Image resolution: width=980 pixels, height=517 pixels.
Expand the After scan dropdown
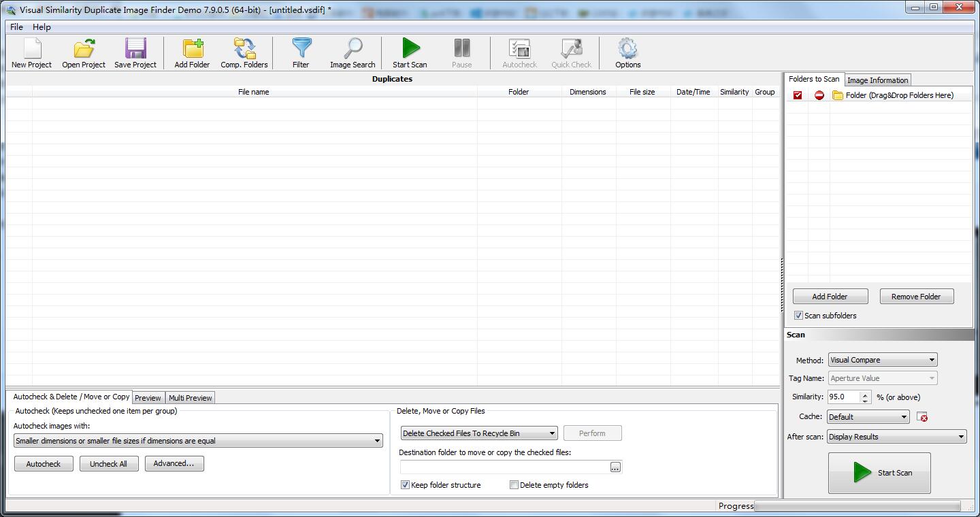pyautogui.click(x=897, y=437)
